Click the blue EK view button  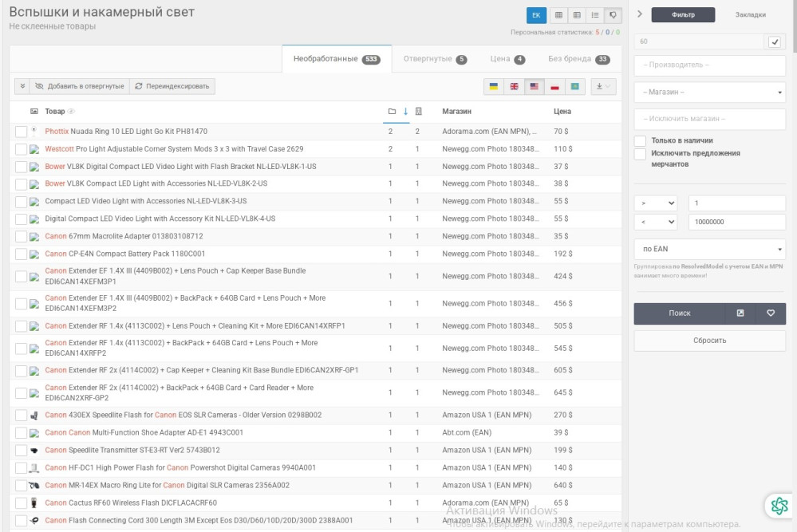click(x=537, y=15)
